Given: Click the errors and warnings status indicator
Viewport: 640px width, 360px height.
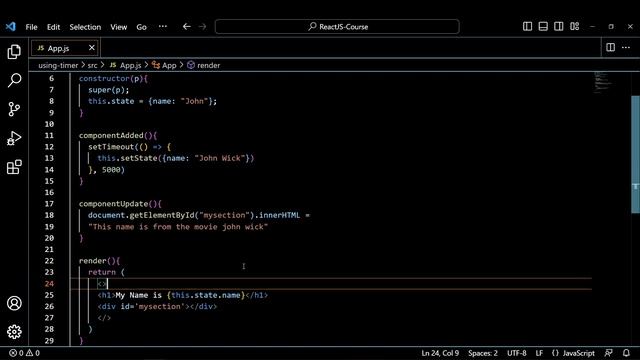Looking at the screenshot, I should coord(24,353).
